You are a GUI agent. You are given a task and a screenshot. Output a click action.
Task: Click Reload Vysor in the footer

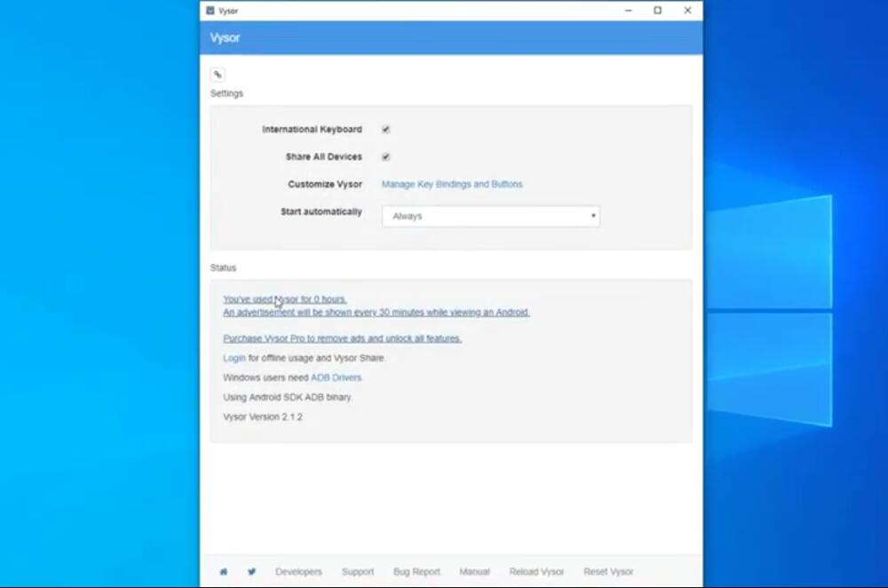coord(537,572)
